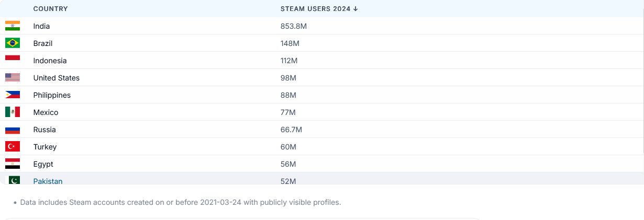Image resolution: width=644 pixels, height=220 pixels.
Task: Click the 853.8M value for India
Action: (x=294, y=26)
